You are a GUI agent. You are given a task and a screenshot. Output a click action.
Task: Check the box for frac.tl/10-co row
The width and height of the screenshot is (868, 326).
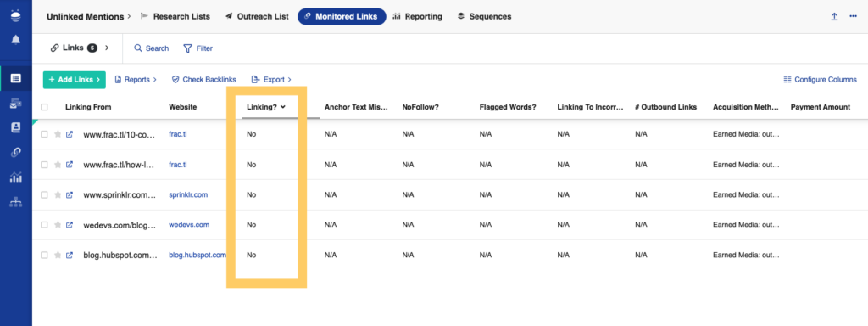[44, 134]
